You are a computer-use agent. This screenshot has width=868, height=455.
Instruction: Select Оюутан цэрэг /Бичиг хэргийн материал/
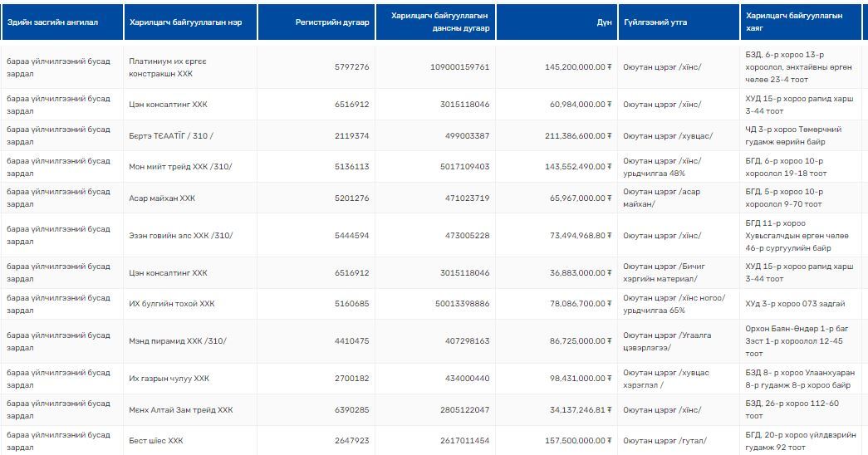(x=664, y=273)
